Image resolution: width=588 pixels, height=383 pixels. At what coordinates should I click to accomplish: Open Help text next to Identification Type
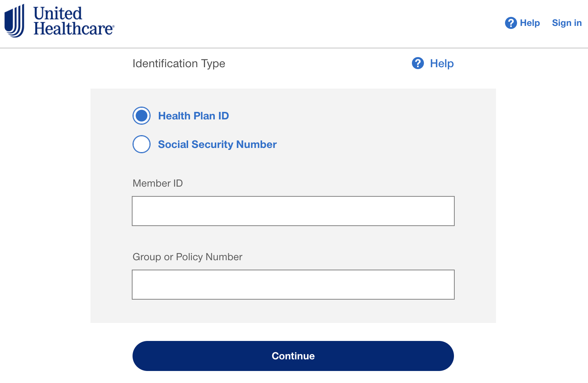442,63
